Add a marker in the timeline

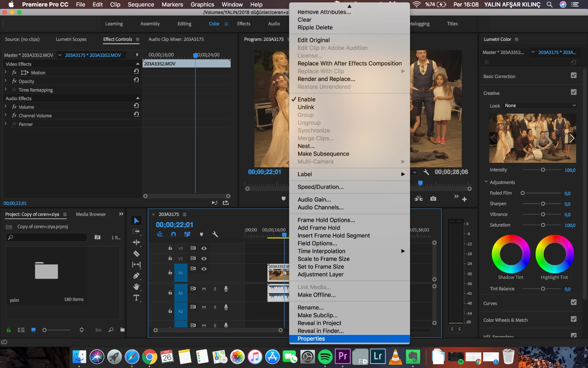[x=201, y=234]
